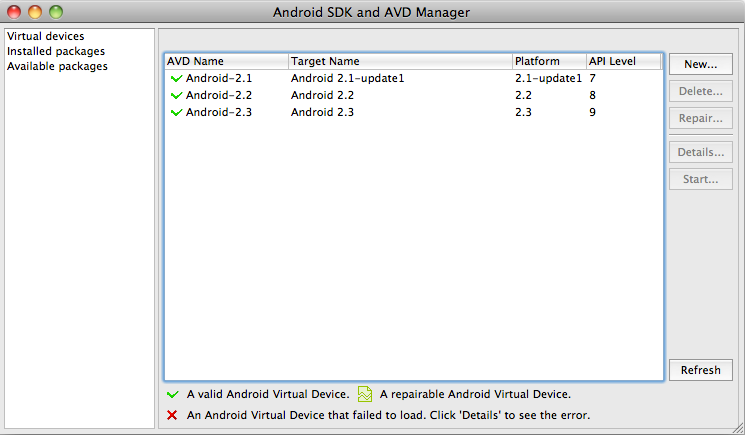745x435 pixels.
Task: Click the green checkmark beside Android-2.3
Action: 177,113
